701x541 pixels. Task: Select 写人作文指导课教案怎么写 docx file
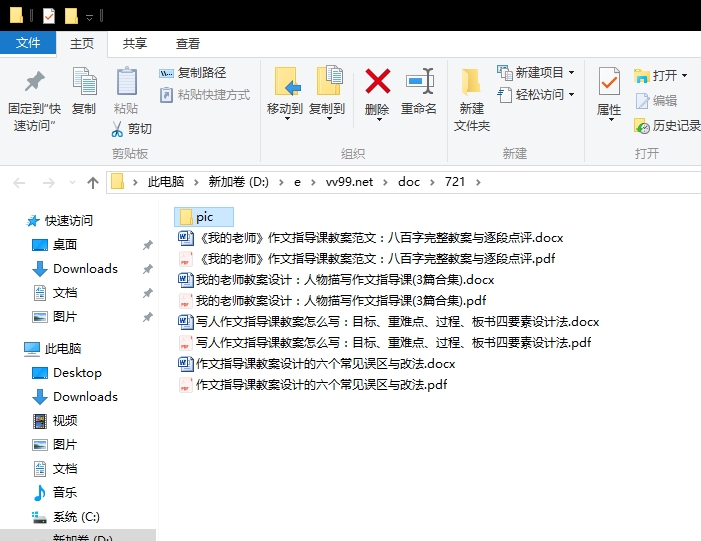point(389,321)
